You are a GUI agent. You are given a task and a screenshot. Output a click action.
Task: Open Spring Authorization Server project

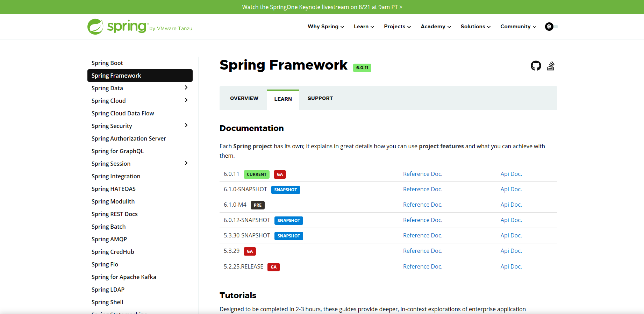[129, 138]
